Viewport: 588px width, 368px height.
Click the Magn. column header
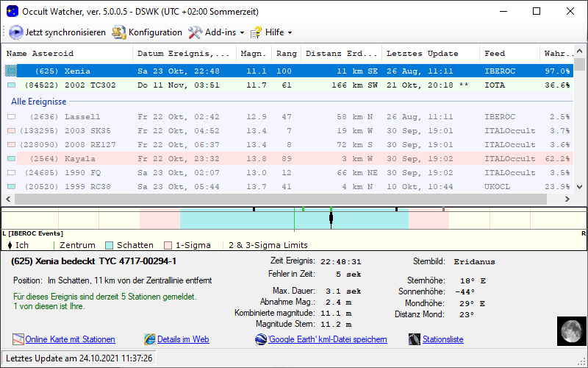pyautogui.click(x=254, y=54)
